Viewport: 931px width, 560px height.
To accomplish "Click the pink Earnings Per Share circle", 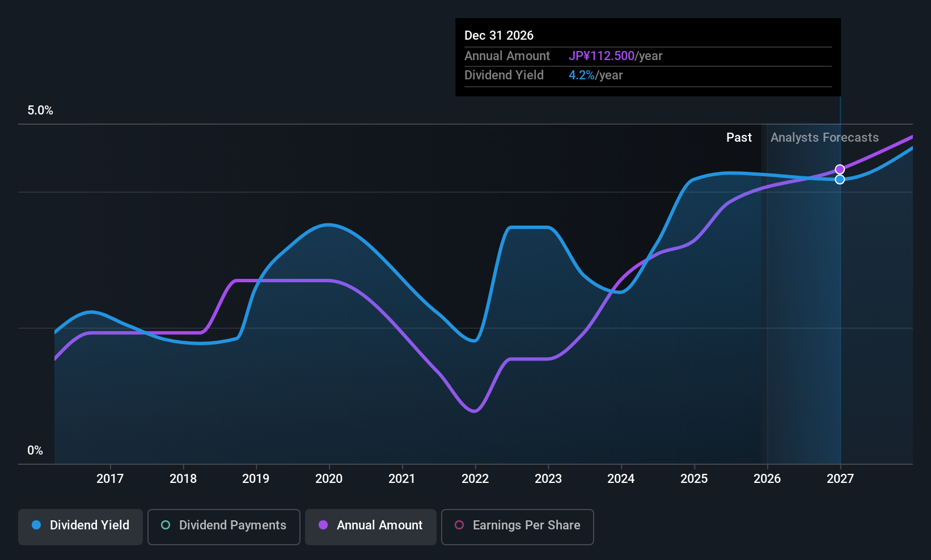I will (459, 525).
